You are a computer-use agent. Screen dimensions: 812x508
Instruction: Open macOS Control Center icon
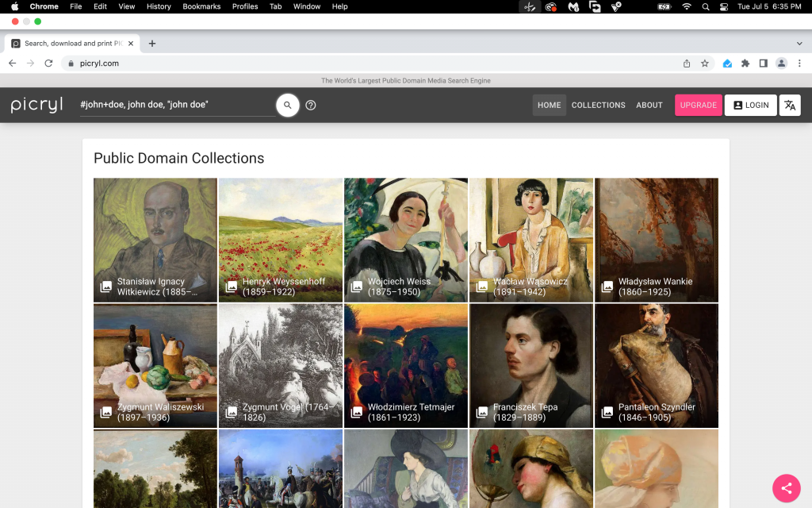point(724,6)
